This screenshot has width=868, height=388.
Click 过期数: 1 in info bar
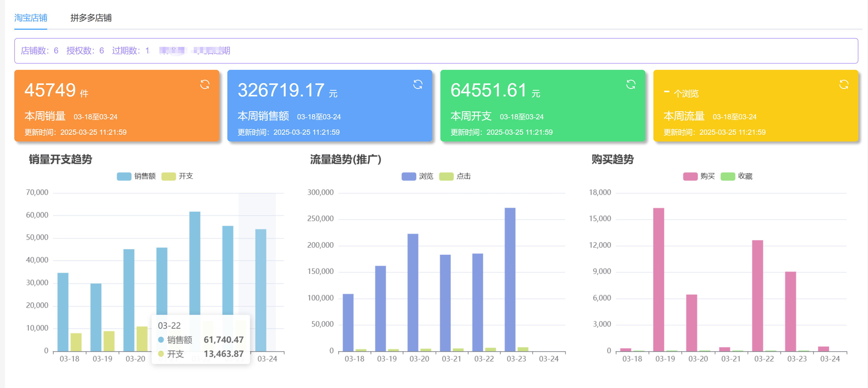point(131,51)
